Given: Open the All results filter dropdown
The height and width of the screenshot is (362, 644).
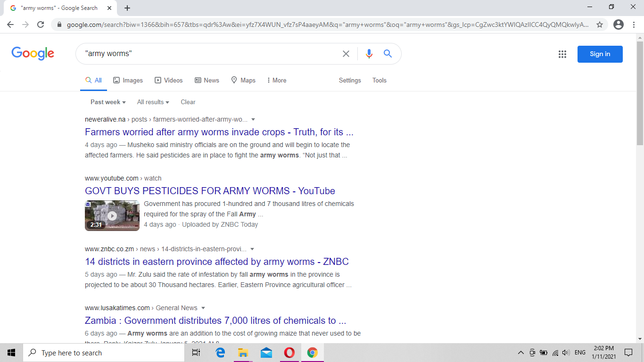Looking at the screenshot, I should click(x=153, y=102).
